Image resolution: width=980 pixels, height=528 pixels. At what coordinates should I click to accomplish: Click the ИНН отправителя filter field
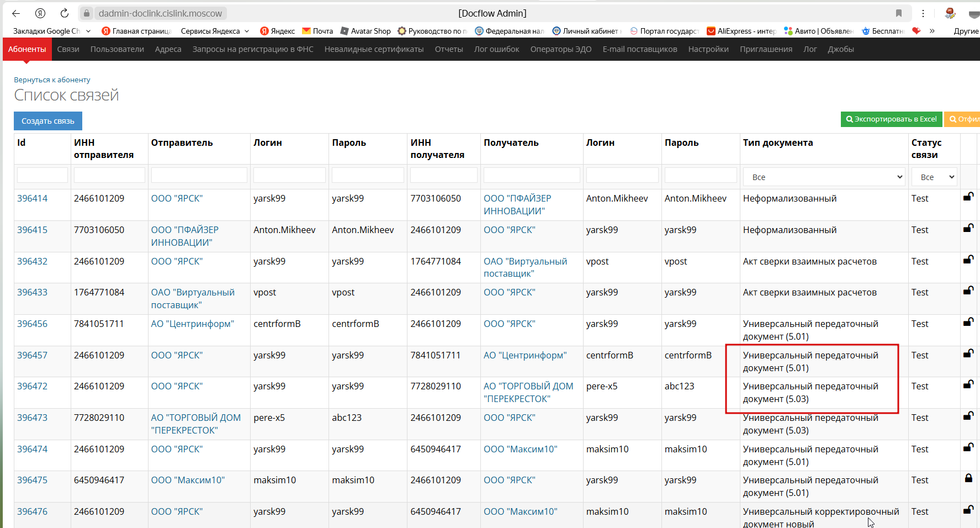click(x=109, y=175)
